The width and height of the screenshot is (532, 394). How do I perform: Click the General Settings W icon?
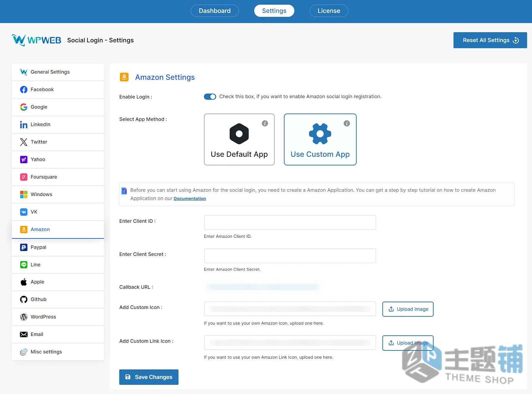pyautogui.click(x=24, y=72)
